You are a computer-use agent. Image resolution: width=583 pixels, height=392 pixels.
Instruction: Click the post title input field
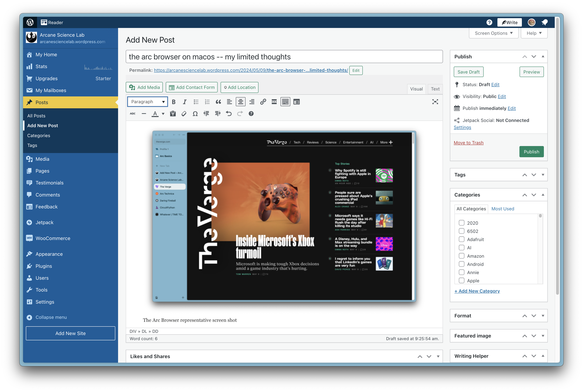284,57
